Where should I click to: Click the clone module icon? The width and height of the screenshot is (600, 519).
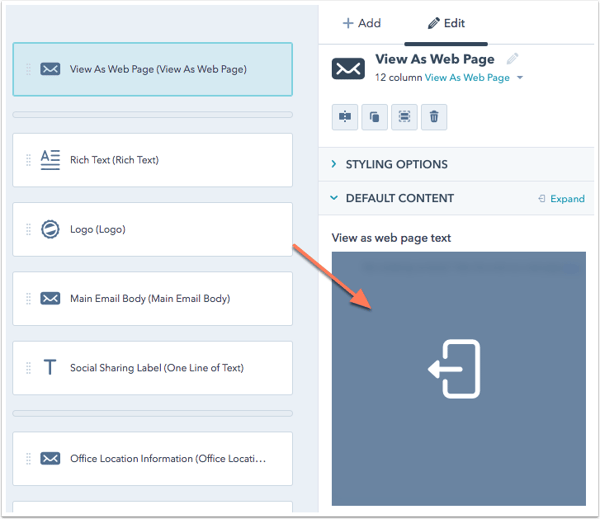(x=374, y=117)
